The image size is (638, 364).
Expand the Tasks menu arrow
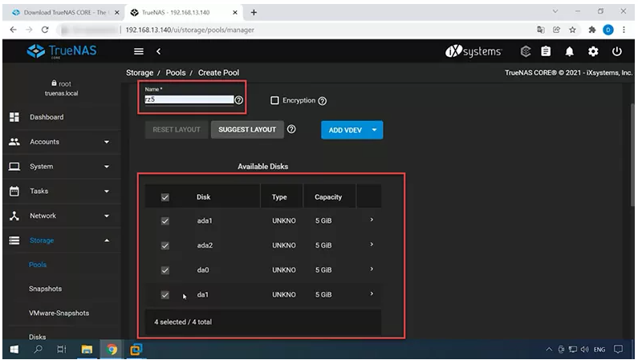[107, 191]
